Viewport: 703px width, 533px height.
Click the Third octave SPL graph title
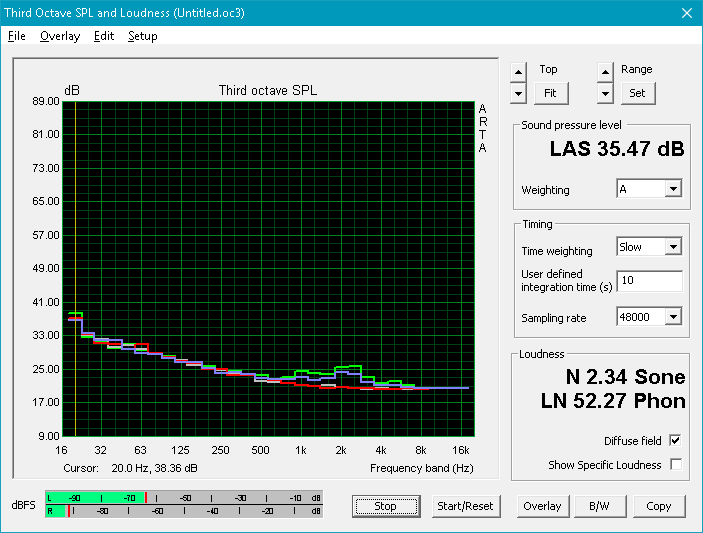point(268,91)
